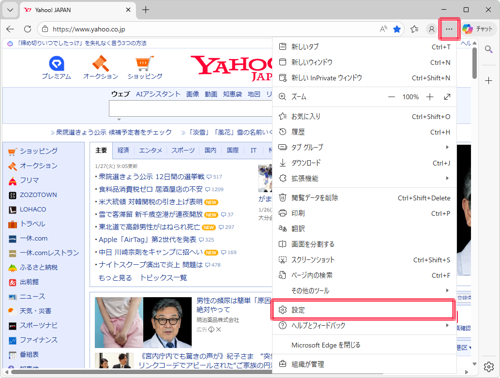This screenshot has width=500, height=378.
Task: Toggle the blue favorite star in address bar
Action: 397,29
